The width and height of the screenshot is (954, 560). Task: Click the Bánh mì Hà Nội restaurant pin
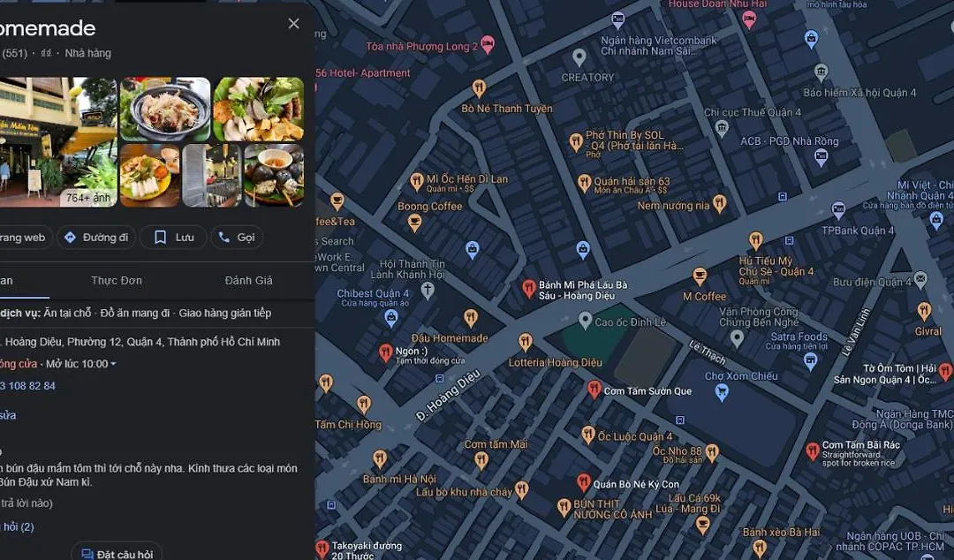tap(380, 459)
